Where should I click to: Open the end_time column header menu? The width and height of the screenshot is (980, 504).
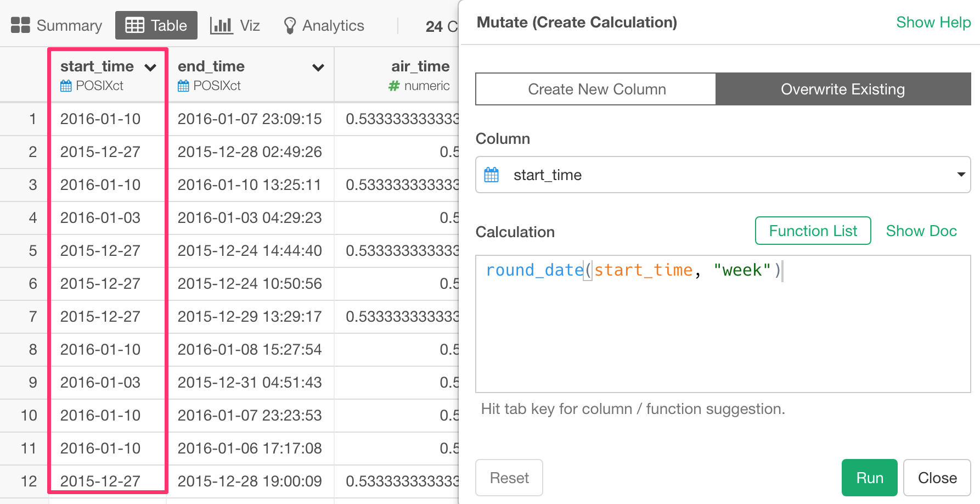pyautogui.click(x=318, y=68)
